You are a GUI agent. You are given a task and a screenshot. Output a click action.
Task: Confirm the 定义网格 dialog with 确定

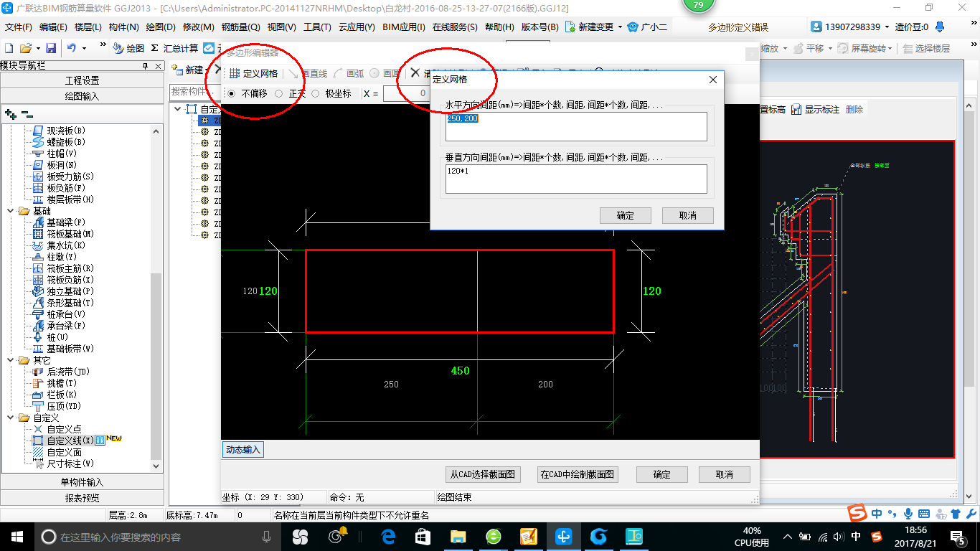[625, 215]
